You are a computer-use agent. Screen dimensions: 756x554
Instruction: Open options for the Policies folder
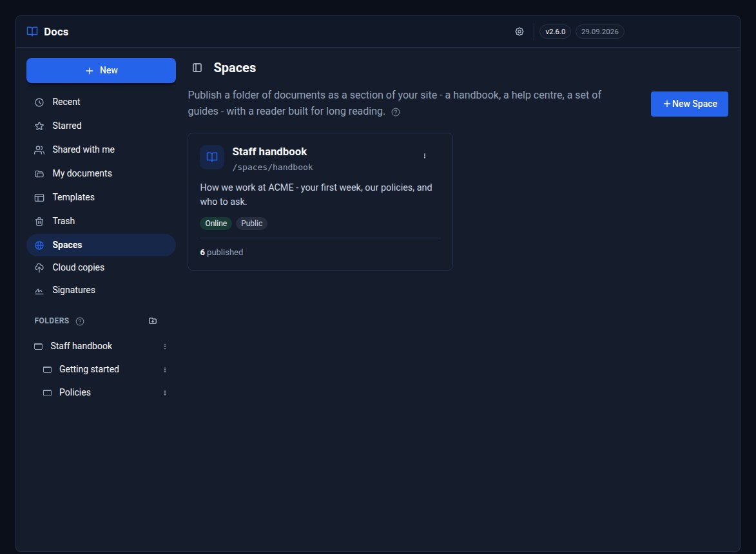[165, 392]
